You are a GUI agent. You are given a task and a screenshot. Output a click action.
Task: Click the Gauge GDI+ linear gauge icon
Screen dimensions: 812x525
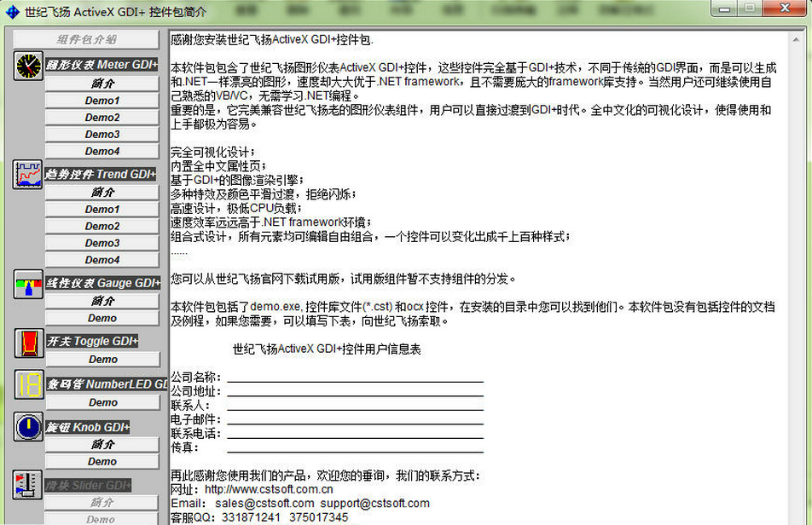point(28,284)
